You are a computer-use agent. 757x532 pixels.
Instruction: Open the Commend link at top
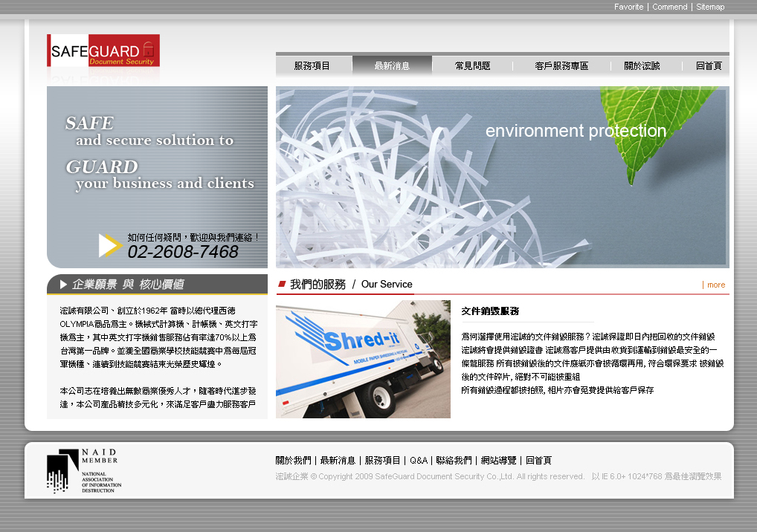point(669,7)
